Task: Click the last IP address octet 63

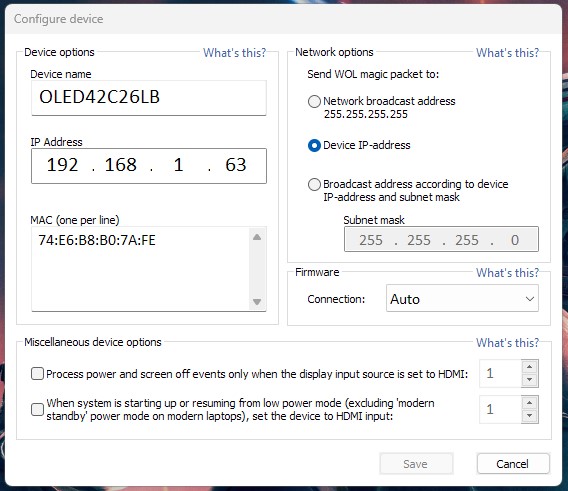Action: tap(236, 165)
